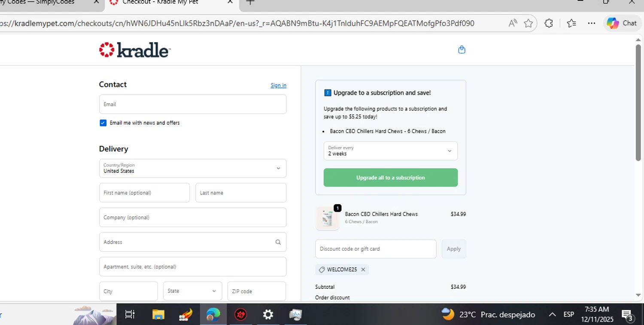
Task: Open notification center icon
Action: tap(628, 315)
